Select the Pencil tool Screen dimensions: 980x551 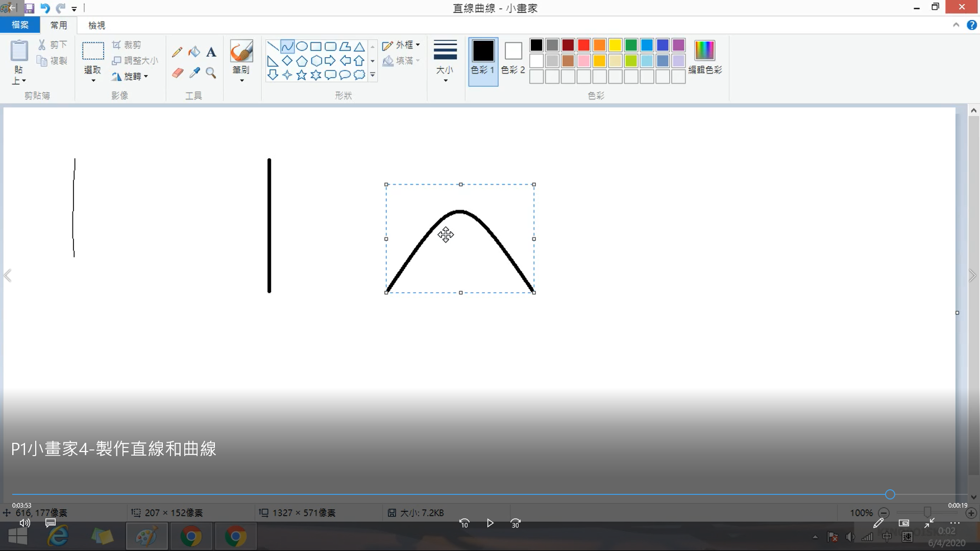[177, 52]
